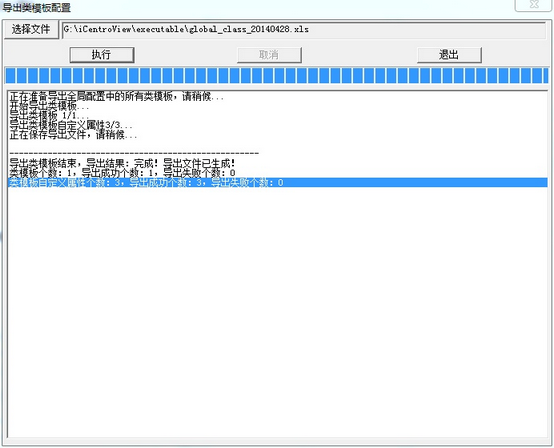The width and height of the screenshot is (554, 448).
Task: Run export with the 执行 button
Action: point(102,55)
